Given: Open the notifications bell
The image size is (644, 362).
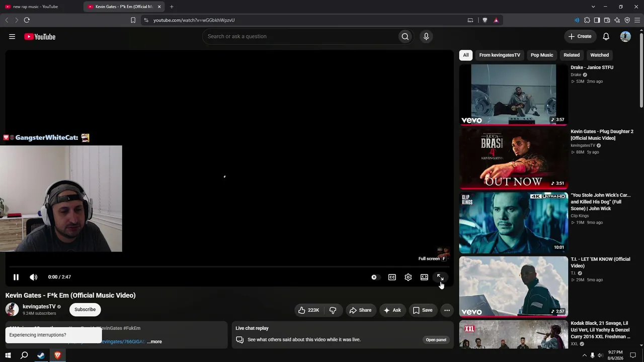Looking at the screenshot, I should (x=606, y=36).
